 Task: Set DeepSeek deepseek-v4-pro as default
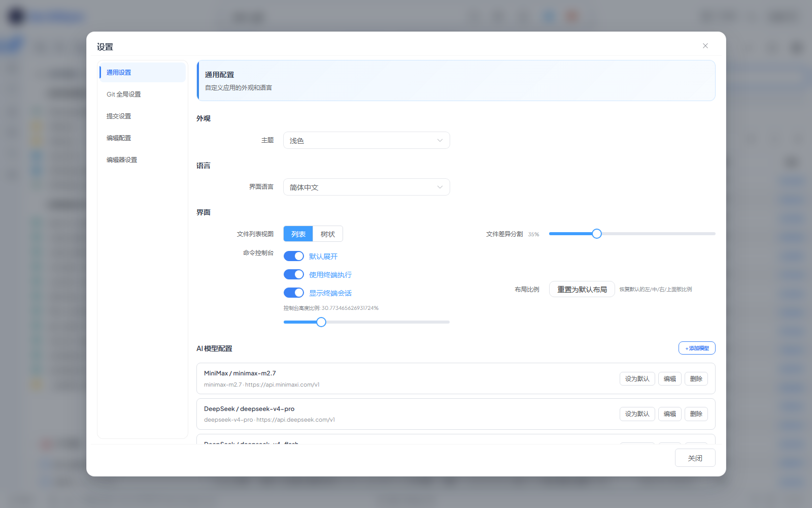click(637, 414)
